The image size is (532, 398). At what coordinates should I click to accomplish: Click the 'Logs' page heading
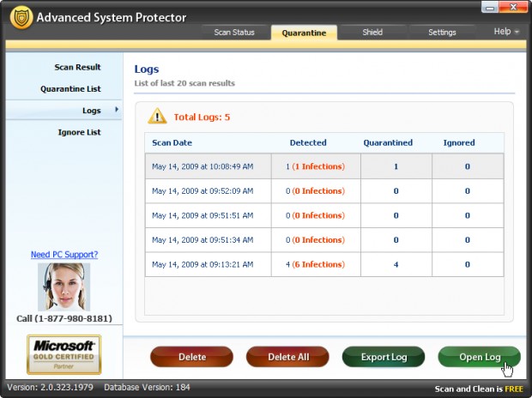pyautogui.click(x=147, y=69)
